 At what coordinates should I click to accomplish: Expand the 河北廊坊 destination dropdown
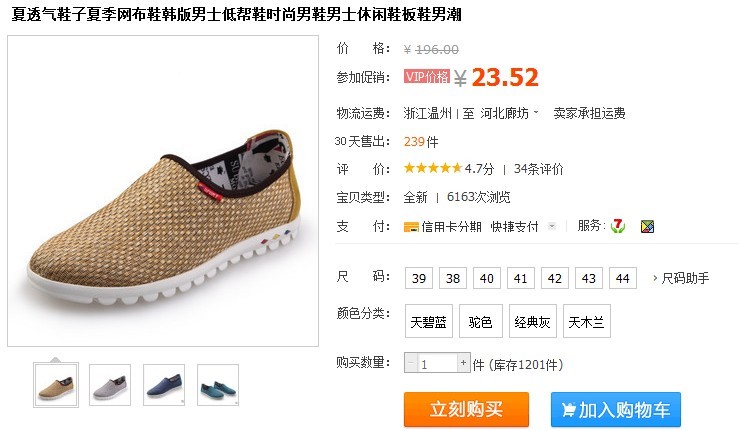[x=509, y=113]
